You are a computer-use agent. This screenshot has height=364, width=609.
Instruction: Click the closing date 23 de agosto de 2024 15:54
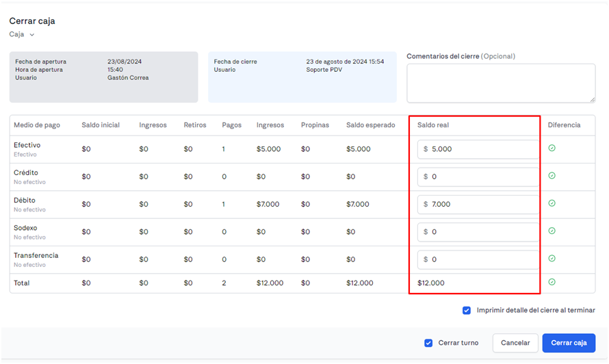pyautogui.click(x=345, y=62)
